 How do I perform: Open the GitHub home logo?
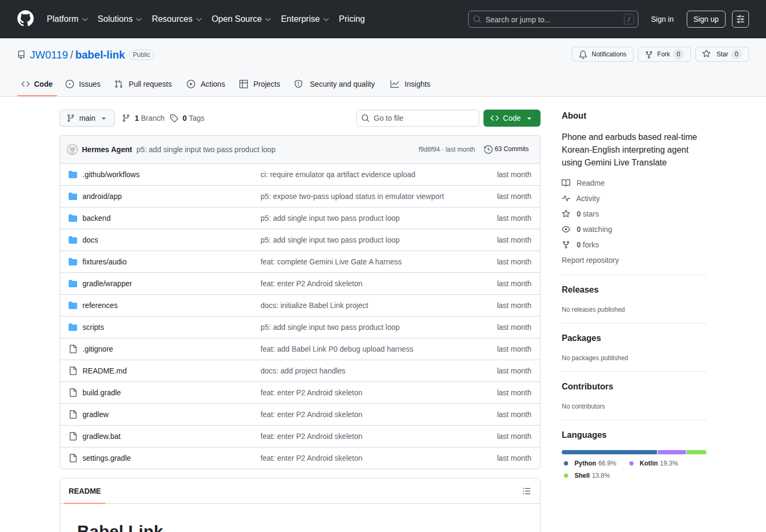[x=26, y=19]
